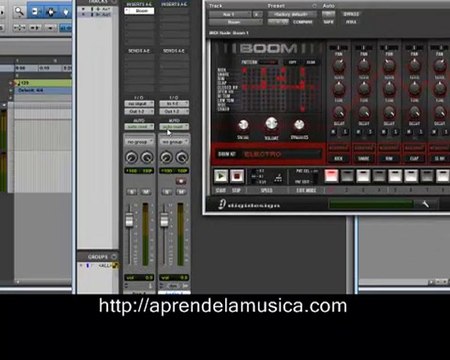This screenshot has width=450, height=360.
Task: Select Boom pattern pad 3
Action: tap(363, 176)
